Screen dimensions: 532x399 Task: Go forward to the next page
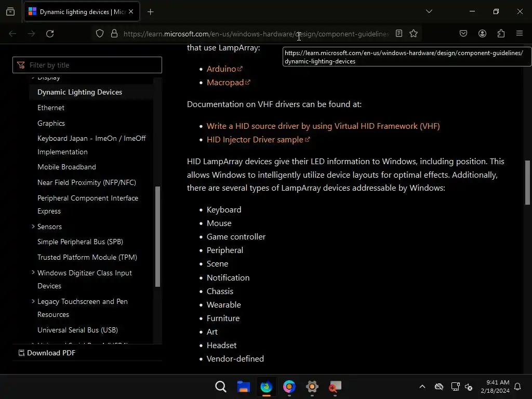[x=31, y=34]
